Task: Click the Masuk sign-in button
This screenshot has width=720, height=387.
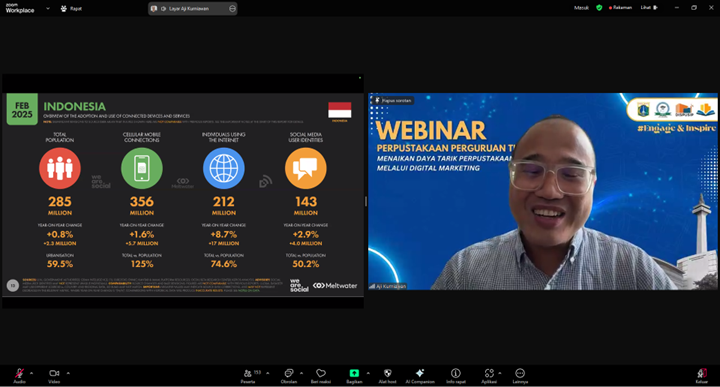Action: click(x=581, y=7)
